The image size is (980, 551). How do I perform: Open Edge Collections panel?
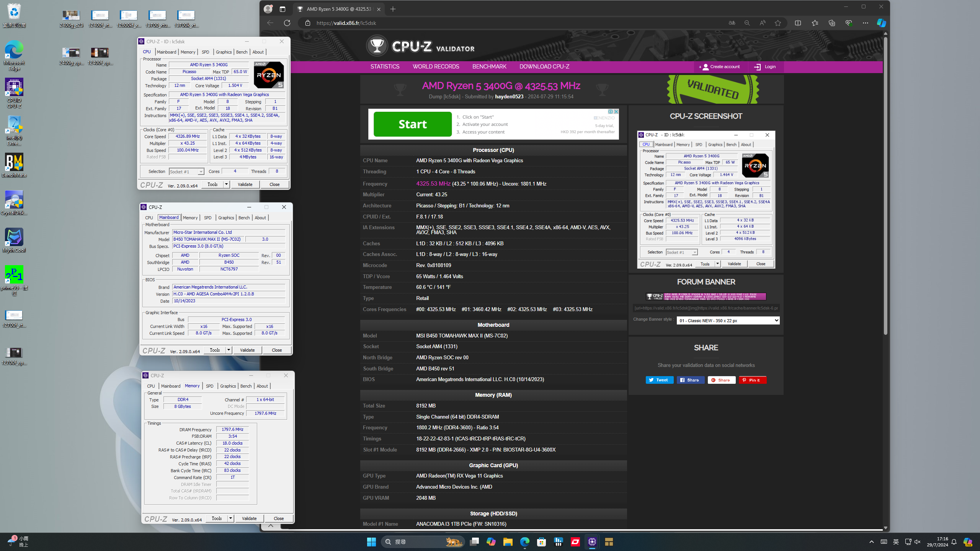832,23
